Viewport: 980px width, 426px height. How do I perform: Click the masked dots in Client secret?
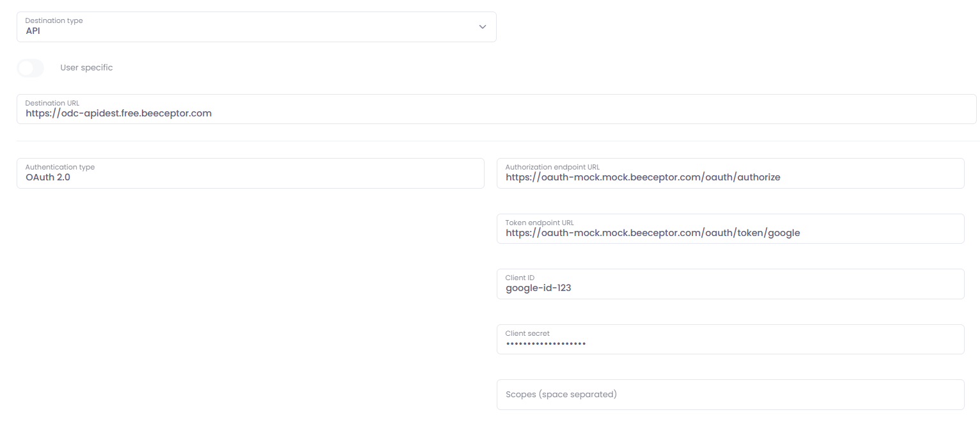tap(546, 343)
